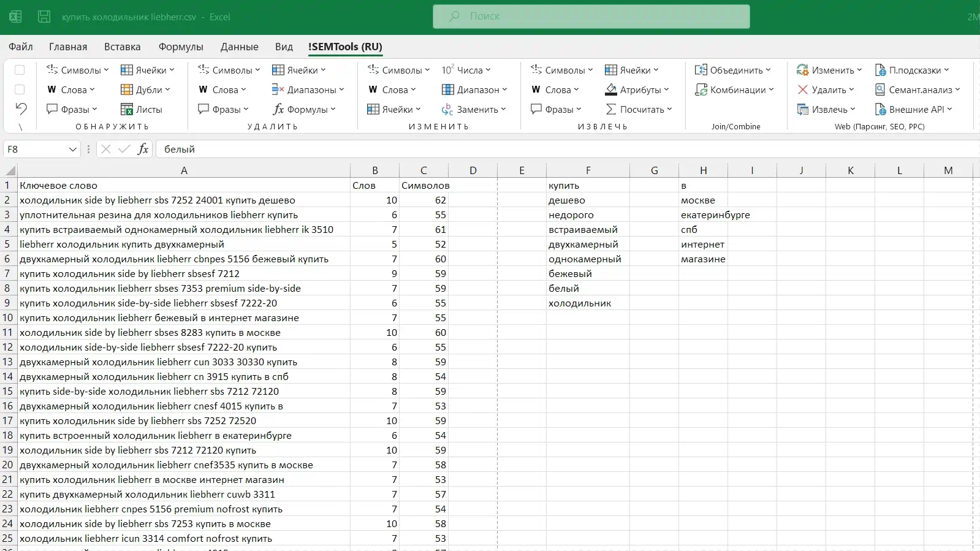Click the cancel X in formula bar

point(105,149)
